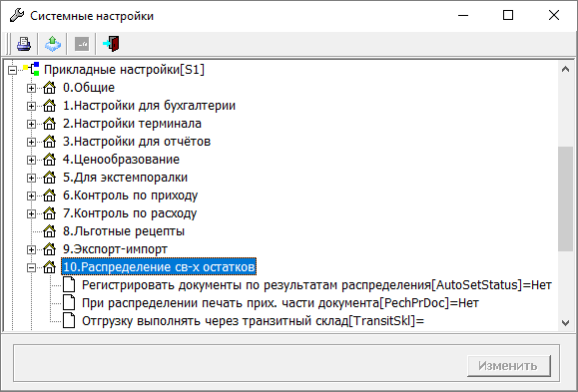
Task: Click house icon beside 7.Контроль по расходу
Action: click(49, 213)
